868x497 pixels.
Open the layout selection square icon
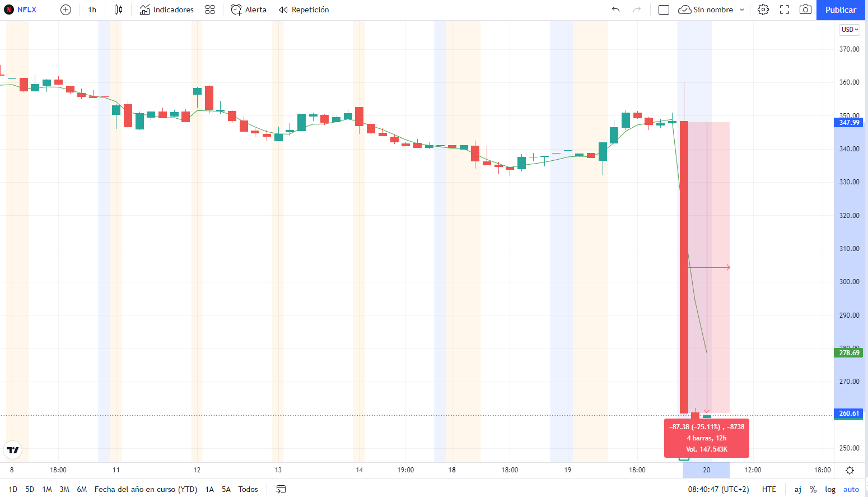tap(664, 10)
